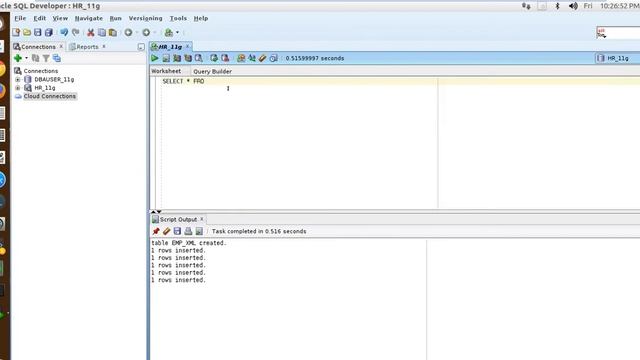
Task: Save the Script Output via disk icon
Action: (177, 231)
